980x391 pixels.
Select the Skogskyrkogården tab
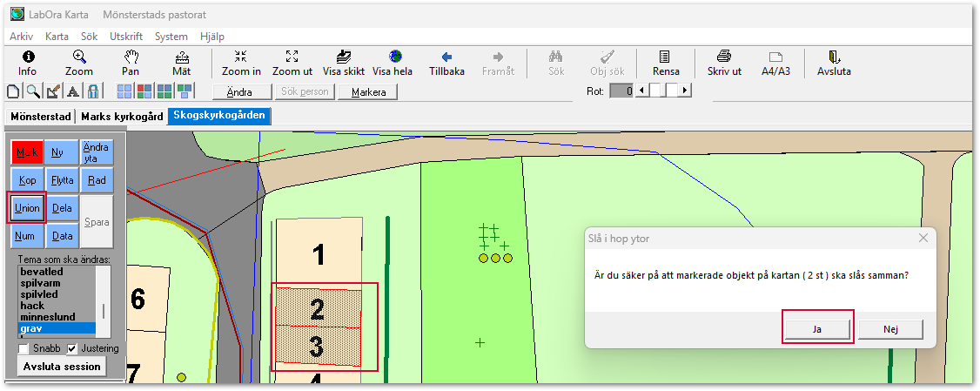(219, 116)
